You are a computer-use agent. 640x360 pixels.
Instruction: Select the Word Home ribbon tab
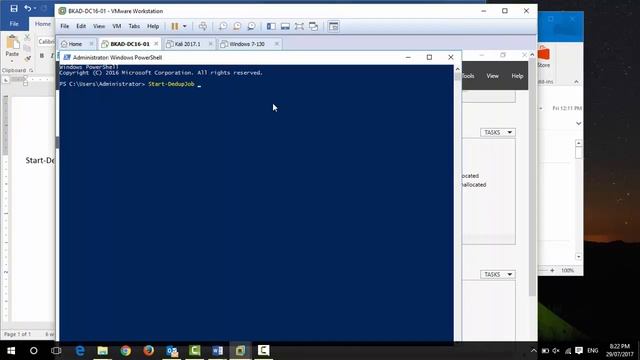[43, 24]
